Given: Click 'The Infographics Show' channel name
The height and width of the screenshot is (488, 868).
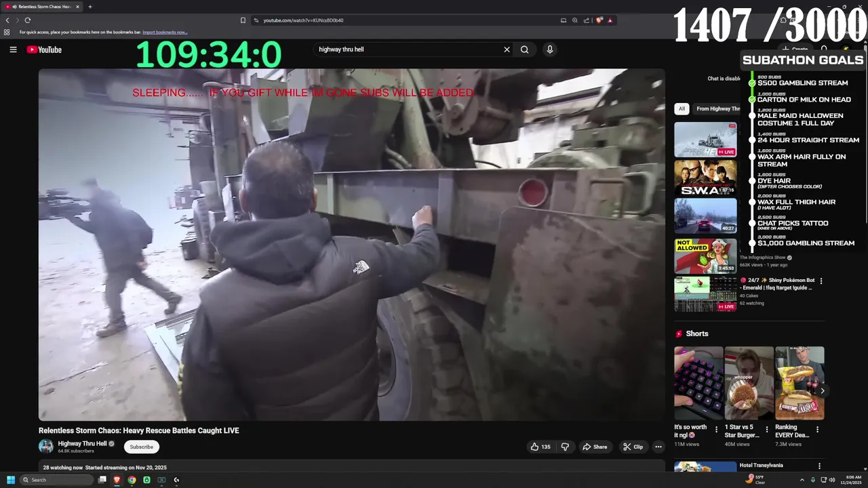Looking at the screenshot, I should tap(763, 258).
